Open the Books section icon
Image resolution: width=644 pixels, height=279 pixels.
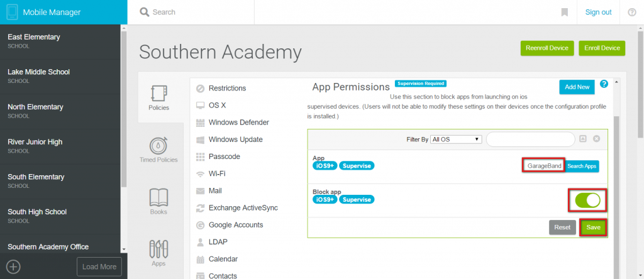point(158,197)
